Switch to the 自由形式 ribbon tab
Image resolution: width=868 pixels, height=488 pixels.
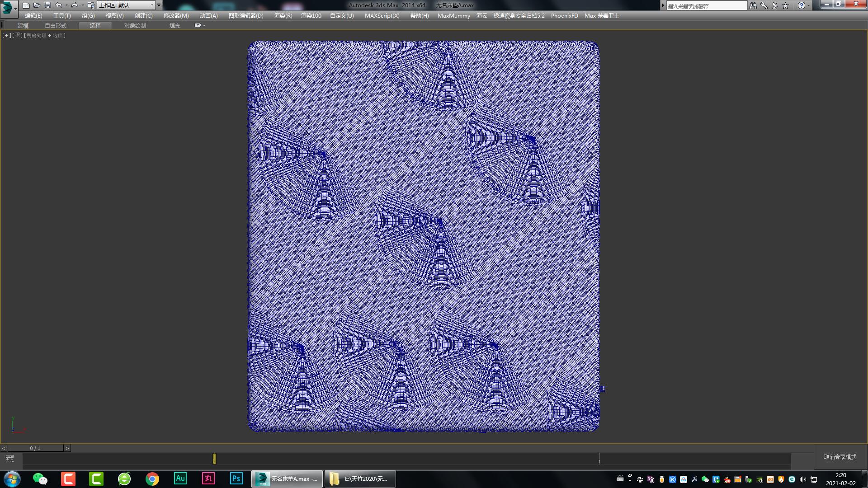(56, 25)
